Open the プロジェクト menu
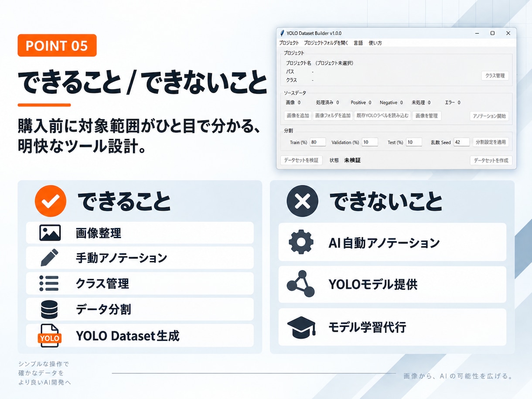 289,43
